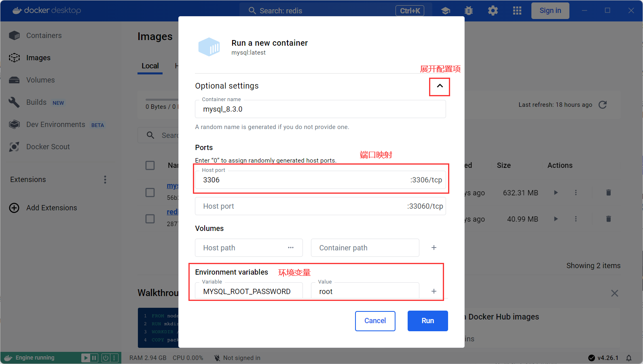Click the engine power icon in status bar
The image size is (643, 364).
pos(106,358)
